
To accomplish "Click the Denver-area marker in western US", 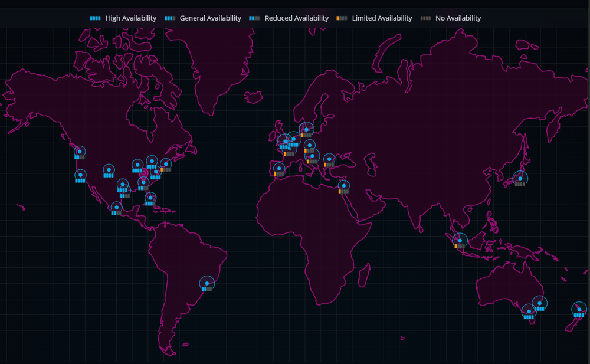I will 109,170.
